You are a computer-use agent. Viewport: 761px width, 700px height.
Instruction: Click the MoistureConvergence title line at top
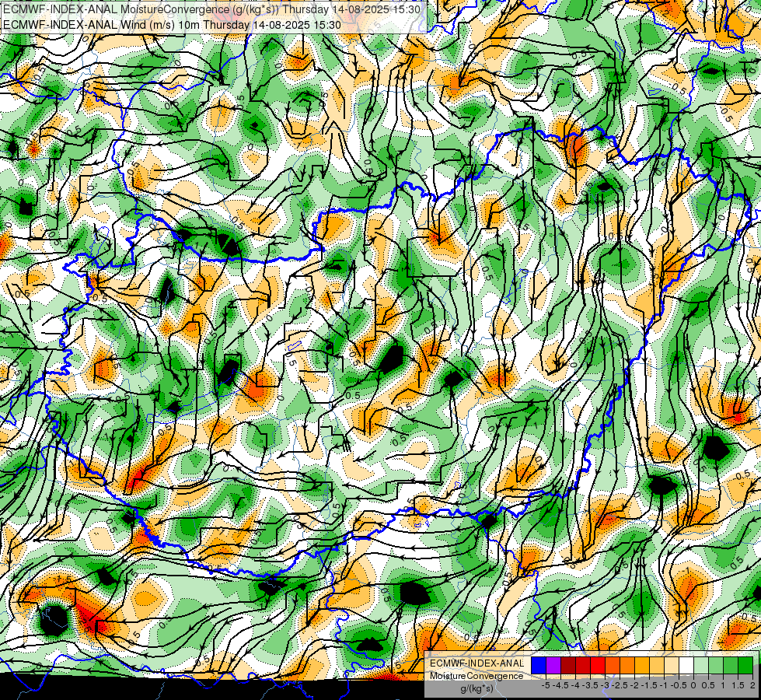(211, 9)
